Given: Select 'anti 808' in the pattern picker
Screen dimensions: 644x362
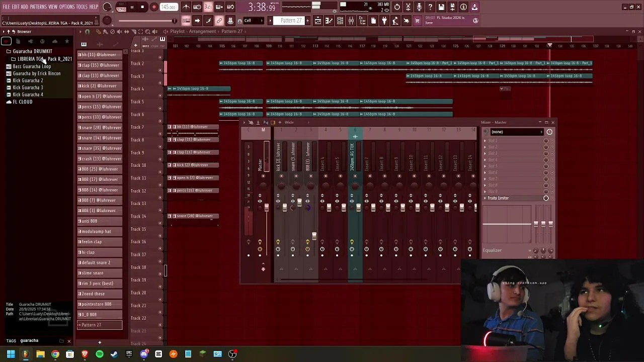Looking at the screenshot, I should pos(100,221).
